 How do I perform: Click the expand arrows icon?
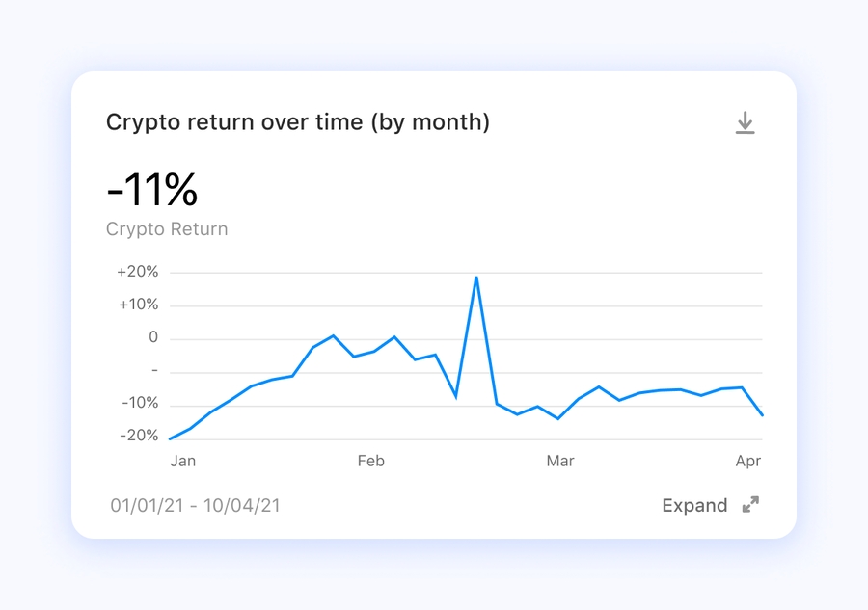point(750,505)
